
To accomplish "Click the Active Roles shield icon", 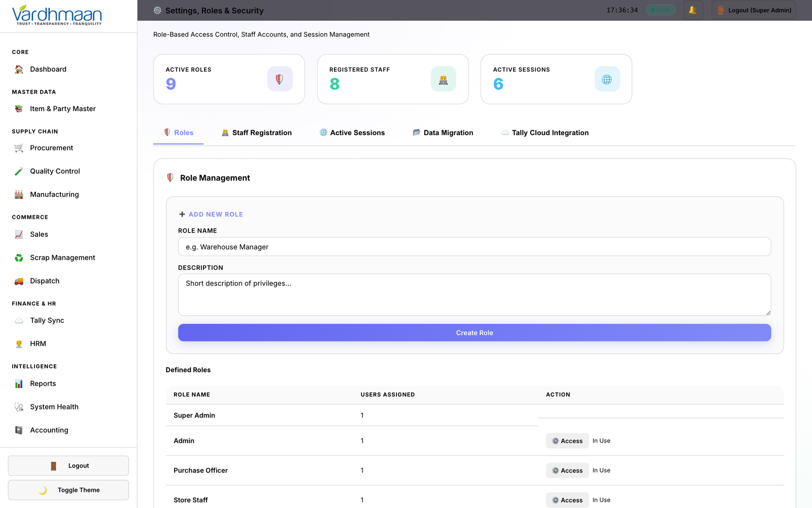I will (280, 79).
